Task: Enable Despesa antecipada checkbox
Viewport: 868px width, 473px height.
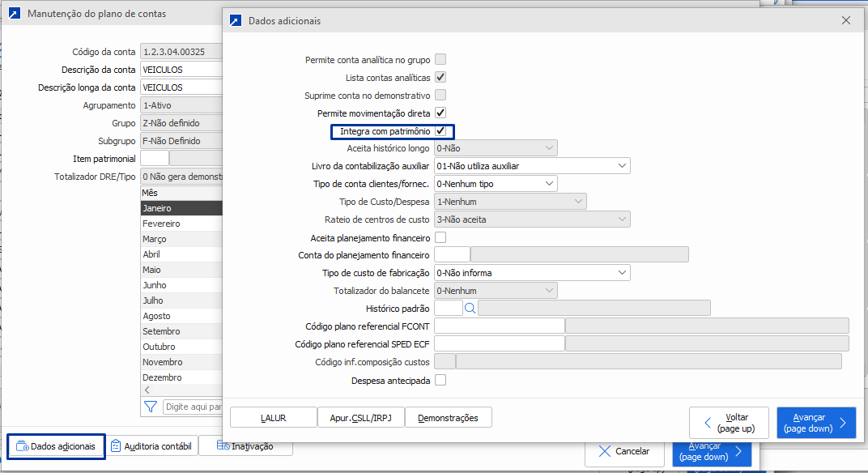Action: point(440,380)
